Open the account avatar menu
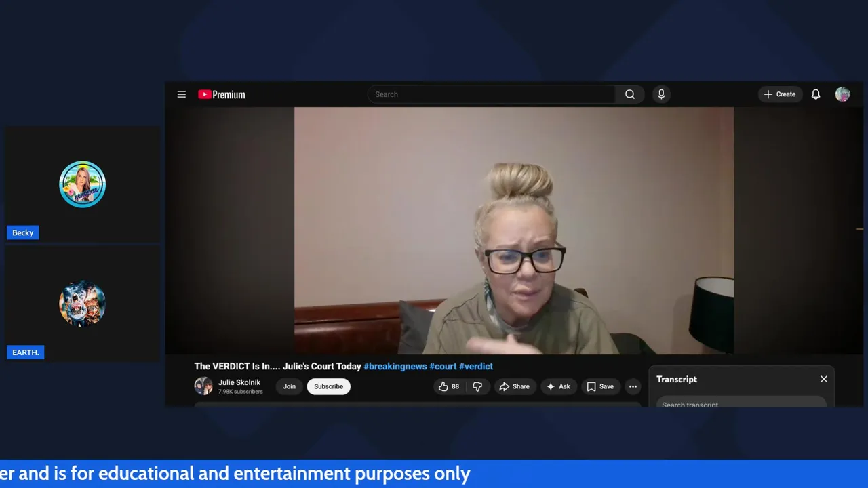868x488 pixels. [842, 94]
